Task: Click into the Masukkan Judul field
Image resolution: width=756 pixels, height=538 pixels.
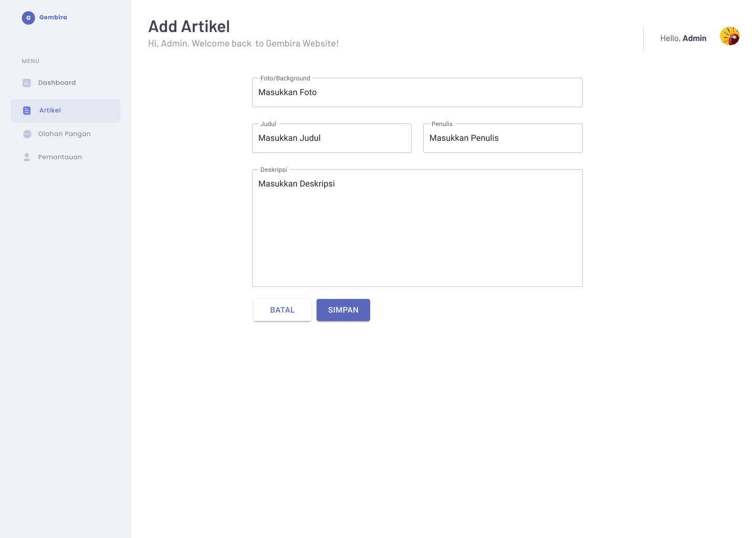Action: coord(331,138)
